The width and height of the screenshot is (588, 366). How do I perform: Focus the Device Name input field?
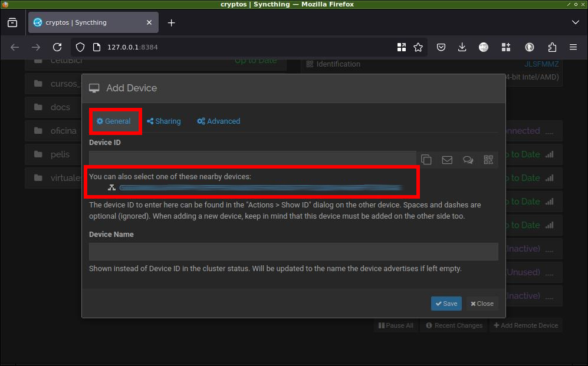pos(294,252)
